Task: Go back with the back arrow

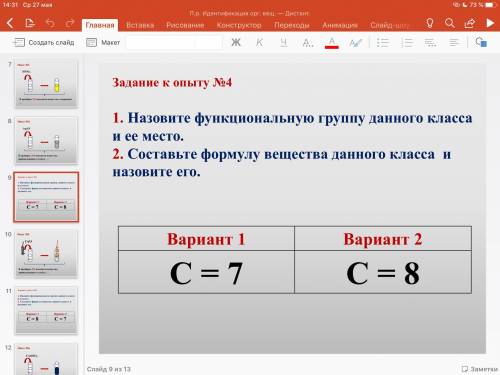Action: (10, 23)
